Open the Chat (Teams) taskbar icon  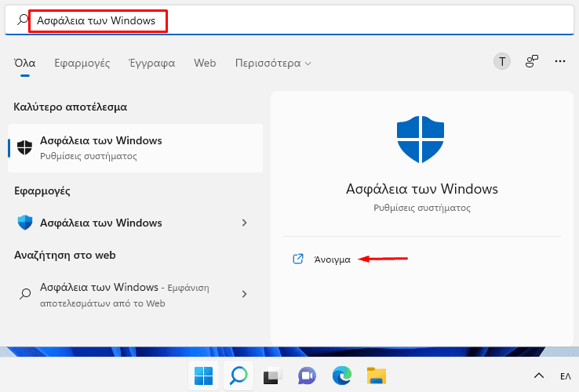[307, 376]
